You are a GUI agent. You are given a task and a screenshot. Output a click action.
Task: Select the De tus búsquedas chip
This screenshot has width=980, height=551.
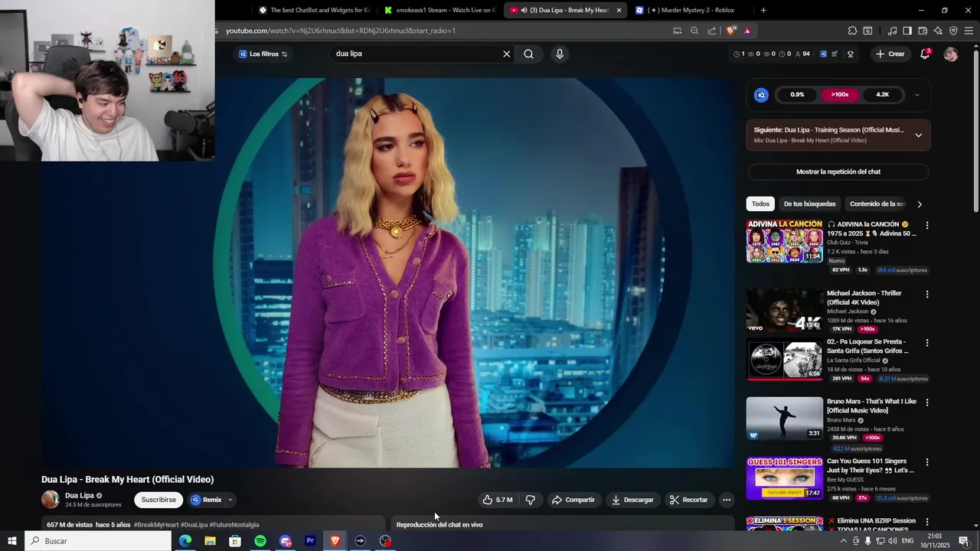809,204
